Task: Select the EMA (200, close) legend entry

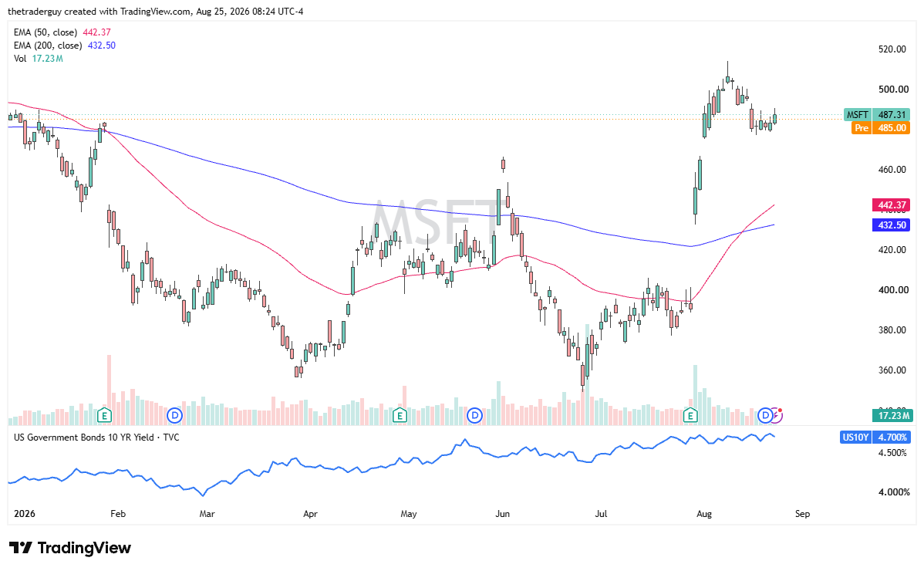Action: [x=64, y=46]
